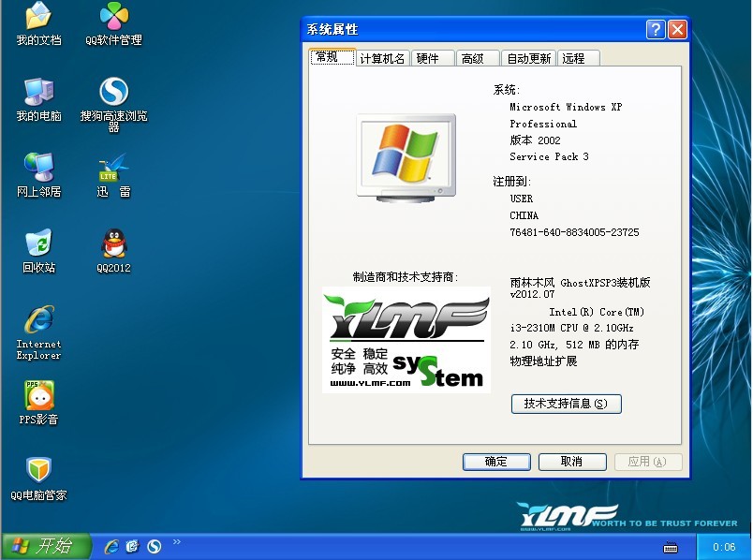
Task: Open the 我的文档 desktop icon
Action: click(x=38, y=24)
